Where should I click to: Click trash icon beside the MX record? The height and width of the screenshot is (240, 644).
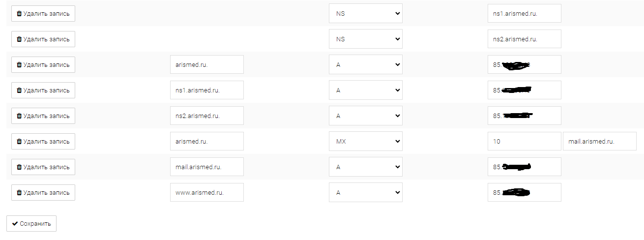click(19, 142)
